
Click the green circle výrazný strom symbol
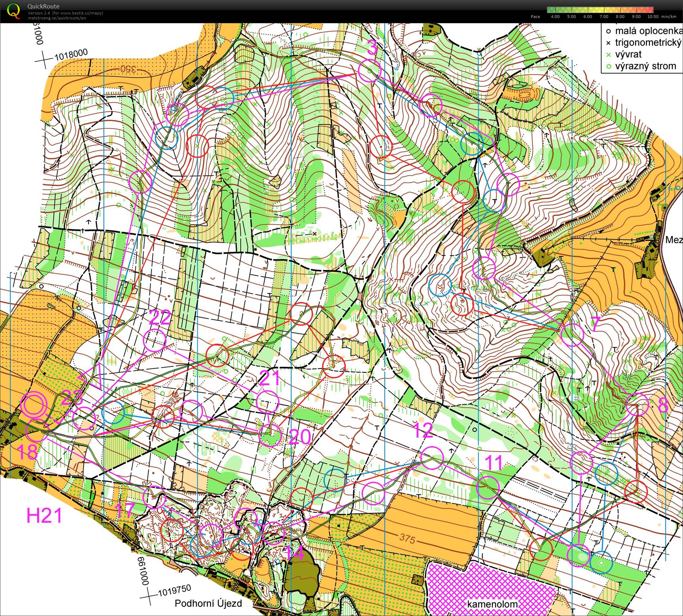(x=608, y=66)
